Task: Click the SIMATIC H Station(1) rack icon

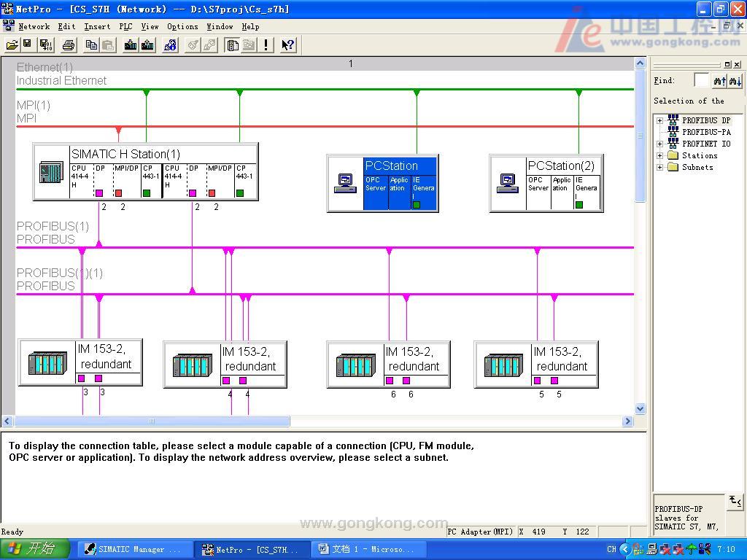Action: (x=51, y=172)
